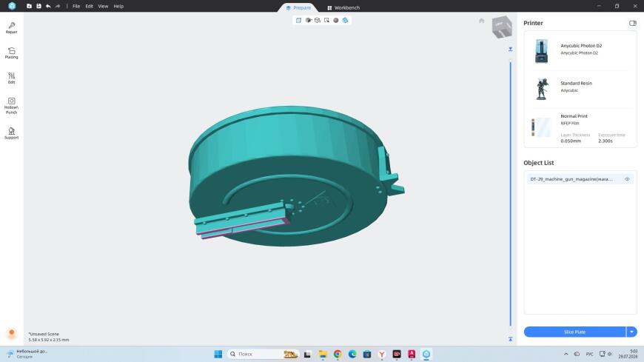Toggle the gray sphere shading mode icon
Image resolution: width=644 pixels, height=362 pixels.
click(x=335, y=20)
